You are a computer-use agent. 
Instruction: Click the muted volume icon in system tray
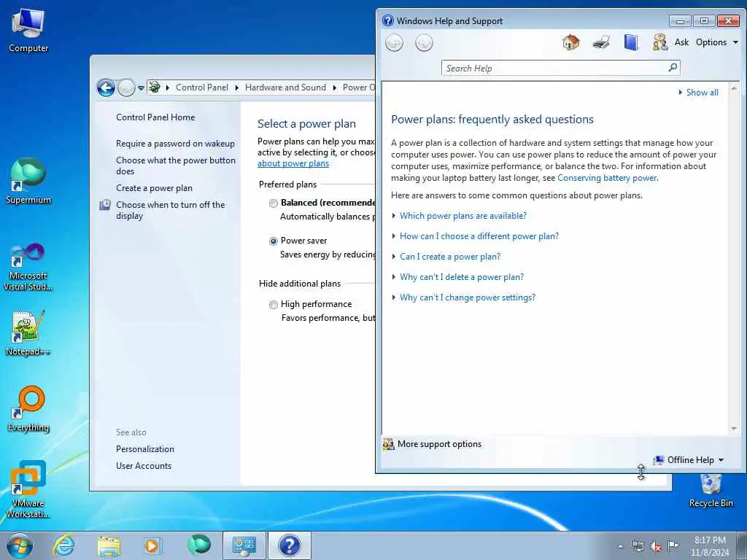tap(656, 547)
